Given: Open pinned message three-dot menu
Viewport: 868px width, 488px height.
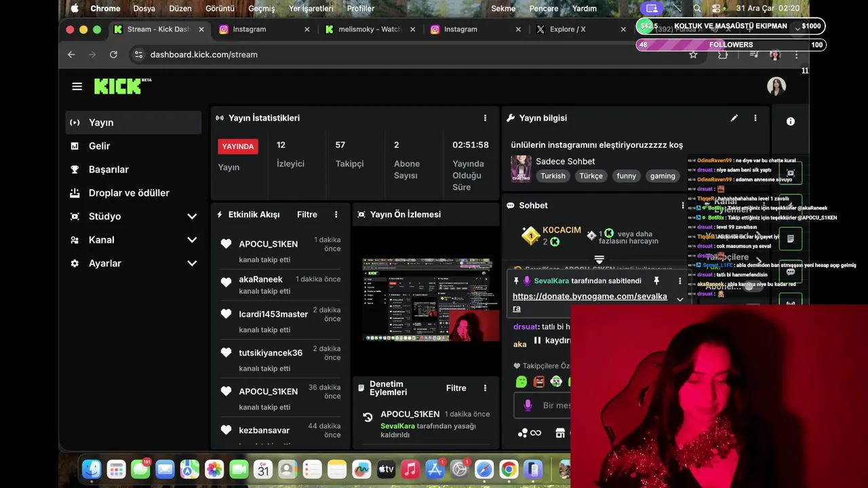Looking at the screenshot, I should click(x=680, y=281).
